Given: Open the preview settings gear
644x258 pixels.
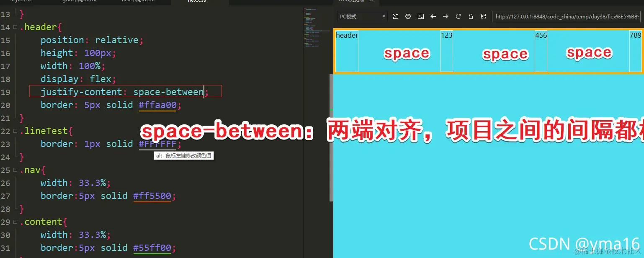Looking at the screenshot, I should click(408, 16).
